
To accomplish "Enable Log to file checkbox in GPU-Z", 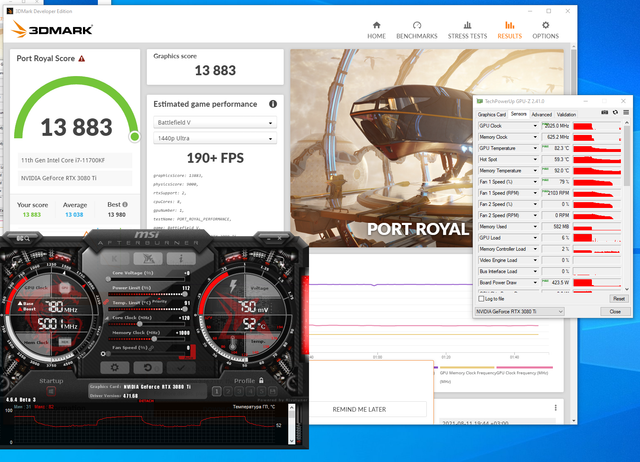I will (481, 299).
